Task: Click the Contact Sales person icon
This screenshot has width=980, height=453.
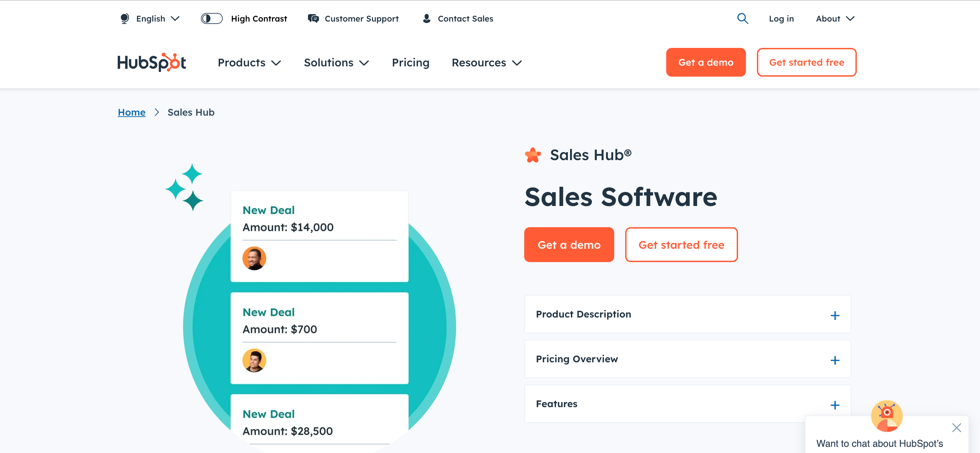Action: [x=426, y=18]
